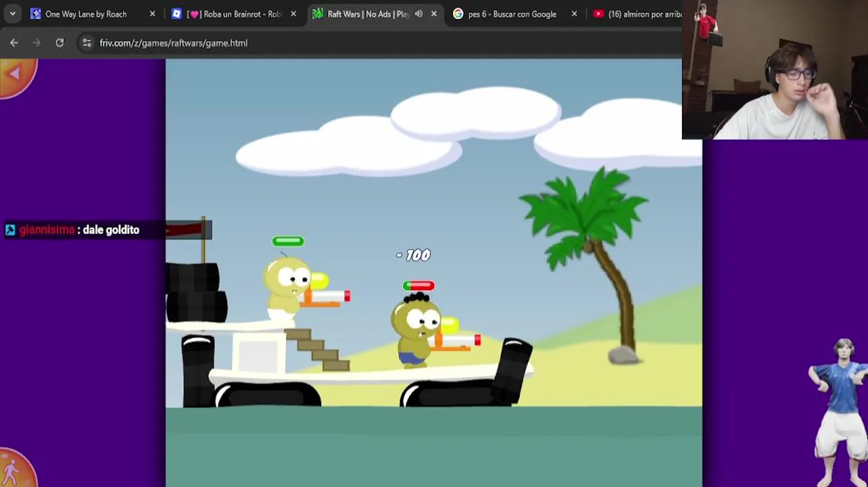Click the Raft Wars tab favicon
The width and height of the screenshot is (868, 487).
tap(318, 14)
